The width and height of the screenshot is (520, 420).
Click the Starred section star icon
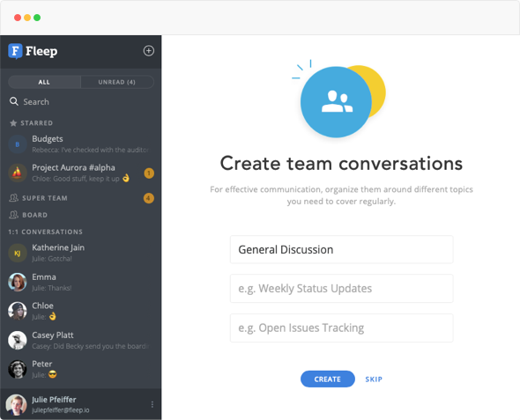click(x=13, y=123)
